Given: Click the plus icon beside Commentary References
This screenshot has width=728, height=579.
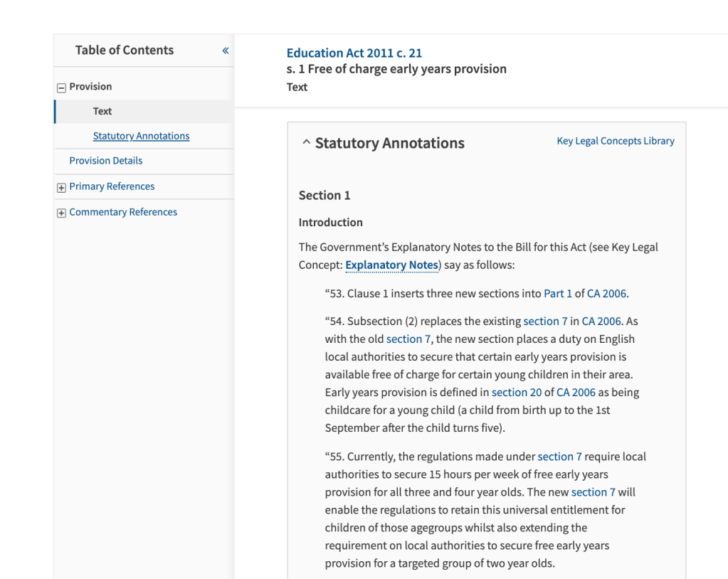Looking at the screenshot, I should click(x=61, y=212).
